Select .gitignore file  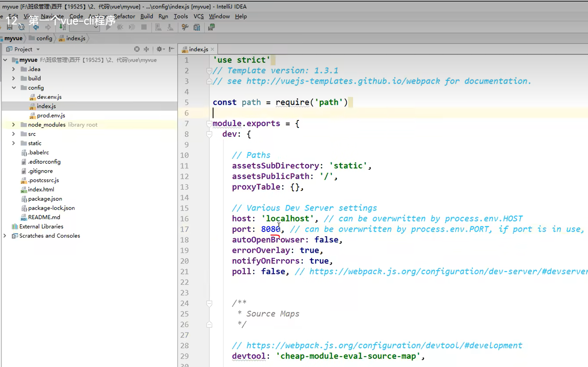40,171
